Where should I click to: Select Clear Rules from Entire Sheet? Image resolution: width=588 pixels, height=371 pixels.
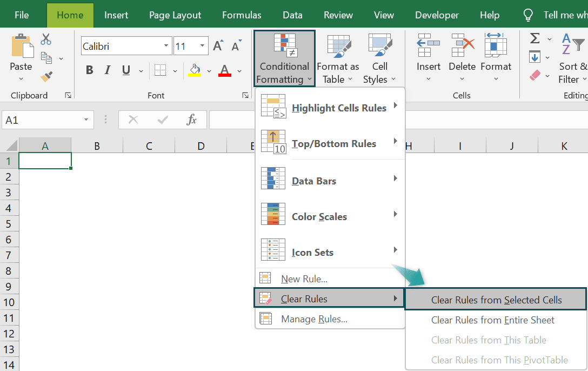tap(496, 320)
